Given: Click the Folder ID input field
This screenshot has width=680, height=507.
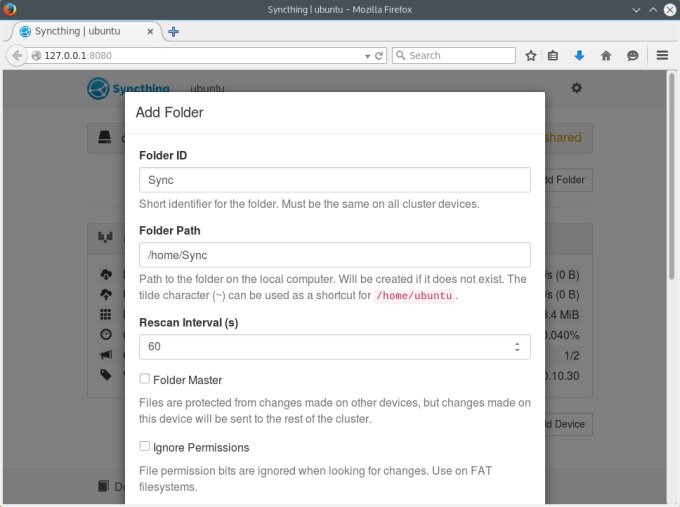Looking at the screenshot, I should tap(334, 180).
